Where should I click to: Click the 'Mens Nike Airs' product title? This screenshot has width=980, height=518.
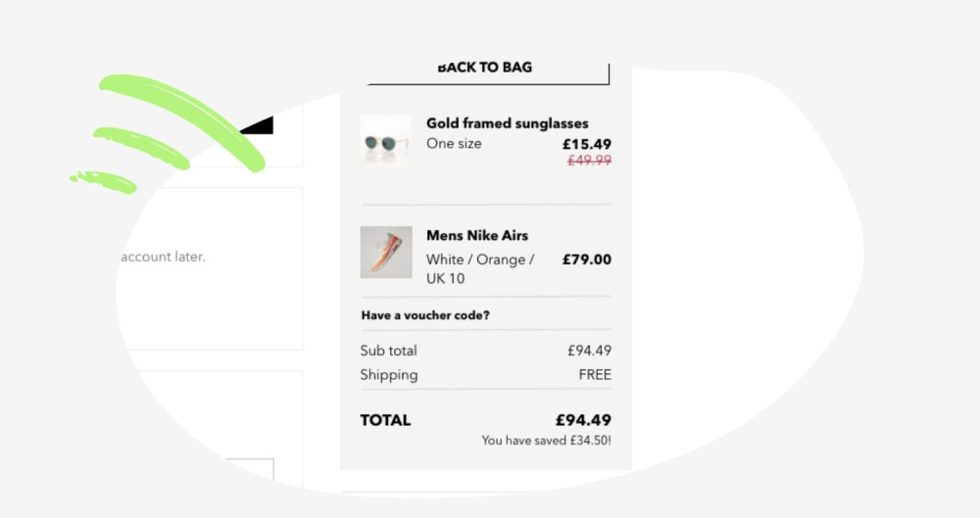point(476,235)
